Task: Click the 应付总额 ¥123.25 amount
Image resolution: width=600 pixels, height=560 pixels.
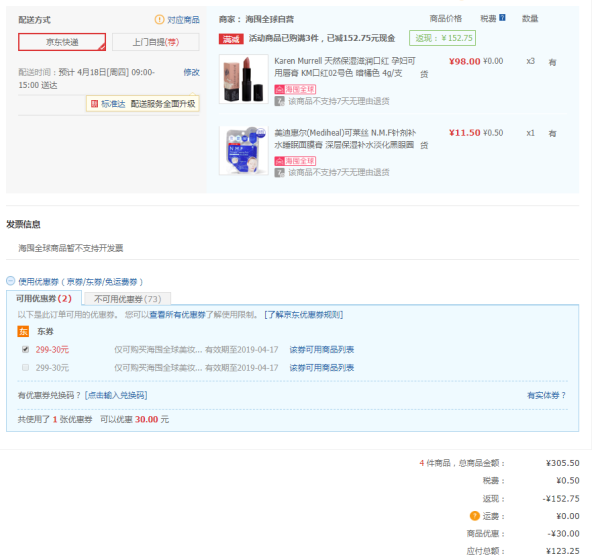Action: point(562,551)
